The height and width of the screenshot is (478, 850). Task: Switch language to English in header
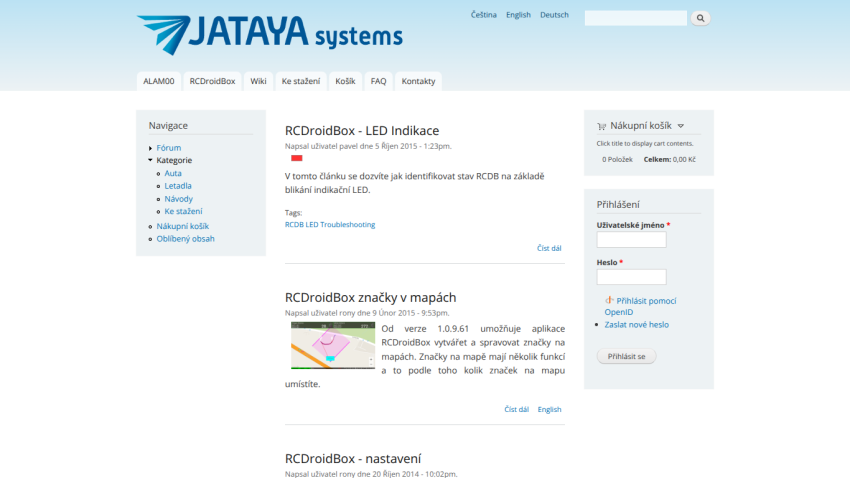518,15
